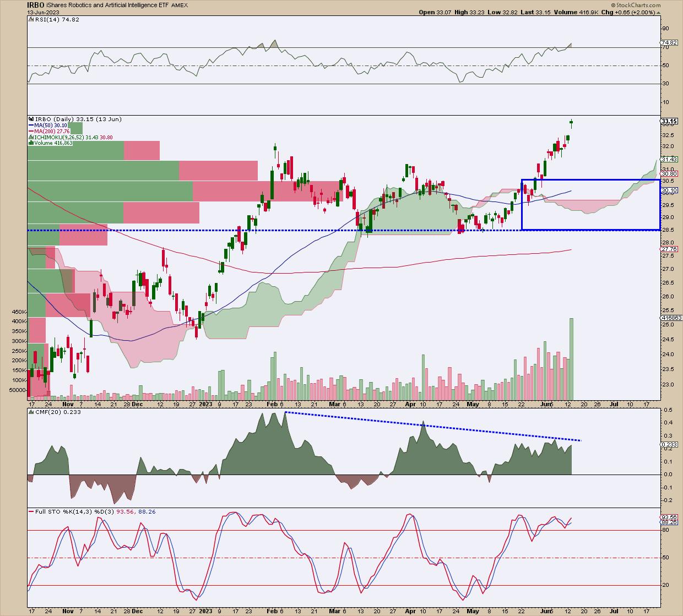
Task: Click the 0.233 CMF value tag on right
Action: [x=669, y=444]
